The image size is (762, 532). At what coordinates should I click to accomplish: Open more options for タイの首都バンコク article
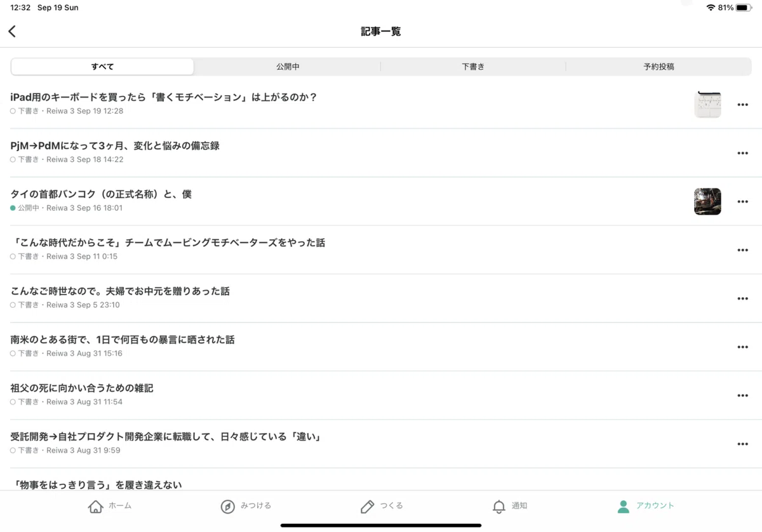[742, 202]
